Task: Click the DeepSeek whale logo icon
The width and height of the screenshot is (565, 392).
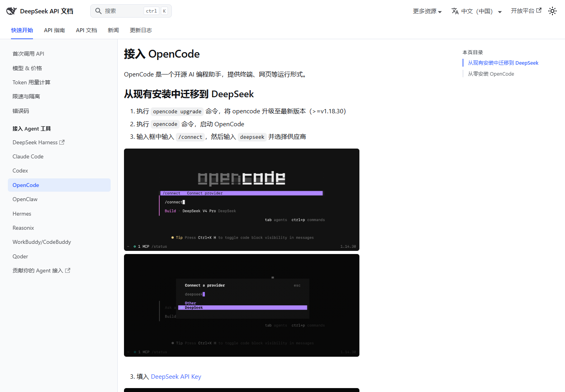Action: 11,11
